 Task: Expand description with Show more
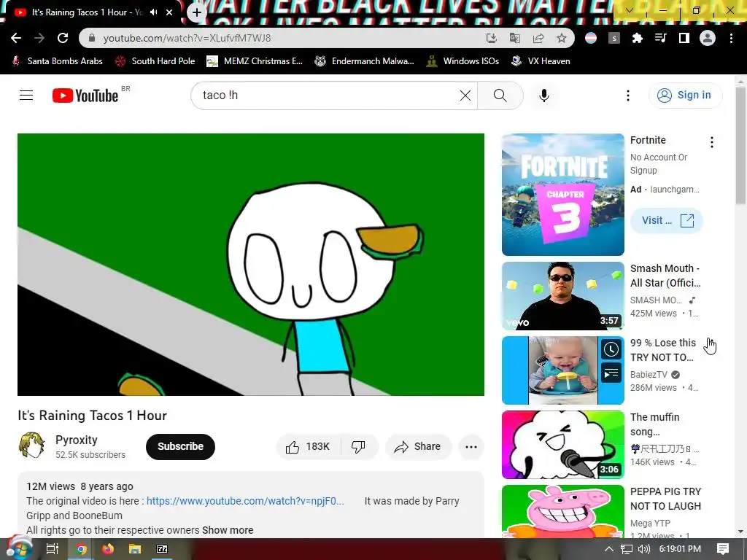point(228,530)
